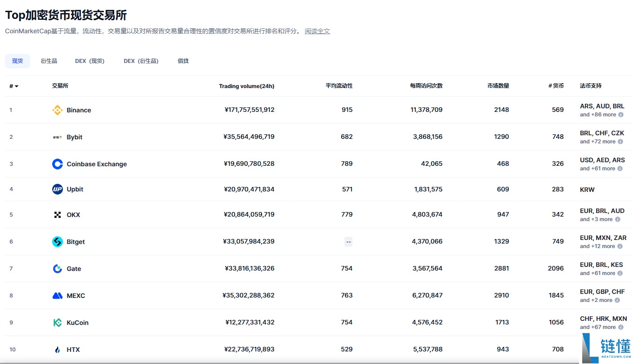Open the Bybit exchange link
Viewport: 633px width, 364px height.
click(x=75, y=137)
